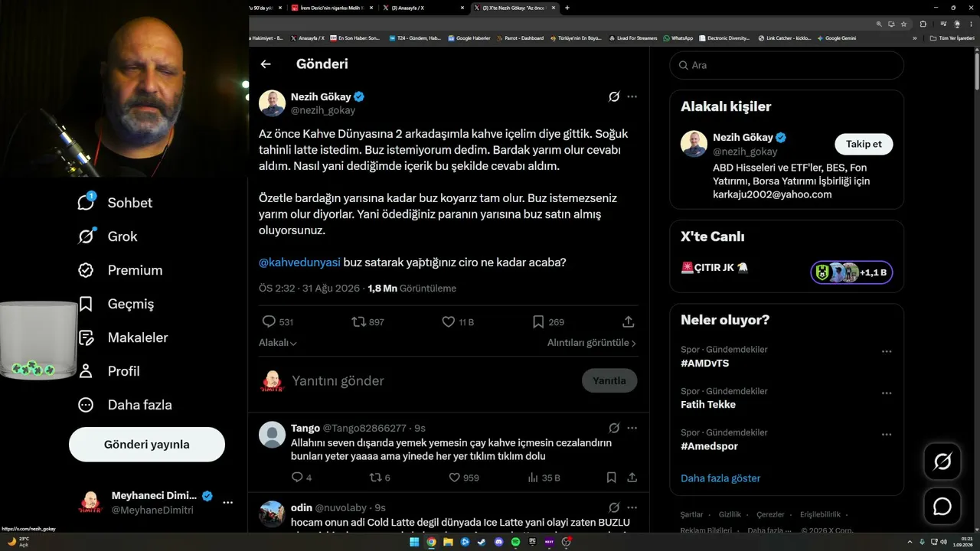Expand the bookmarks bar overflow chevron
Image resolution: width=980 pixels, height=551 pixels.
point(914,37)
